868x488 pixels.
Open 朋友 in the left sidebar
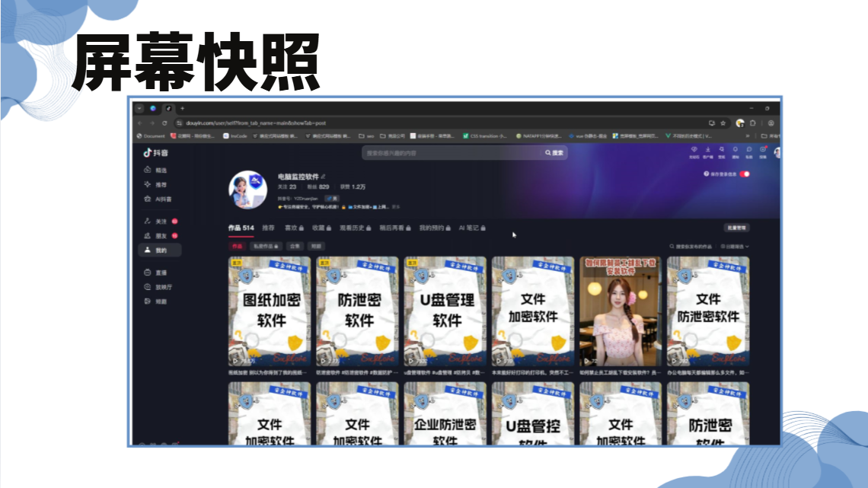click(x=161, y=236)
